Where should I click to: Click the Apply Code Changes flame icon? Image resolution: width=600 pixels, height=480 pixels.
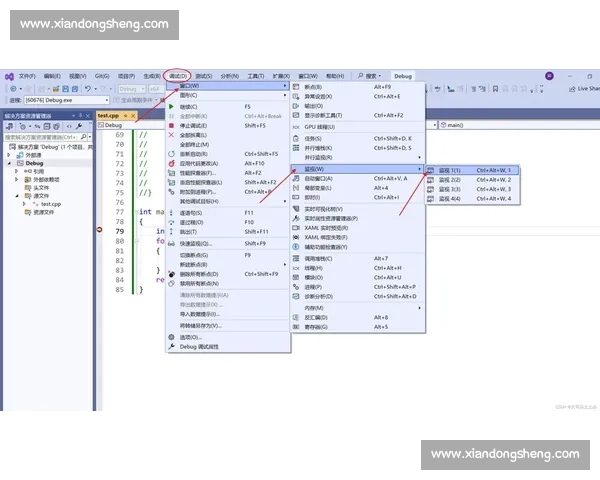(x=171, y=163)
